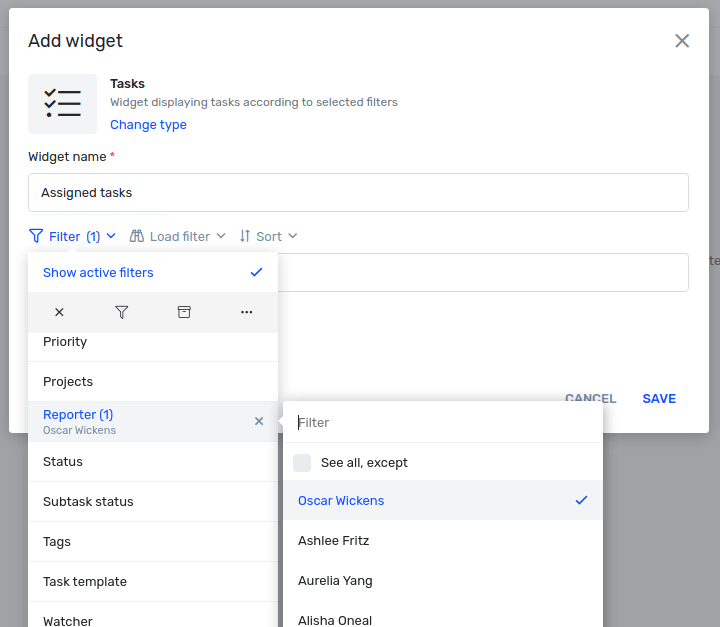720x627 pixels.
Task: Click the funnel icon in filter toolbar
Action: pos(122,312)
